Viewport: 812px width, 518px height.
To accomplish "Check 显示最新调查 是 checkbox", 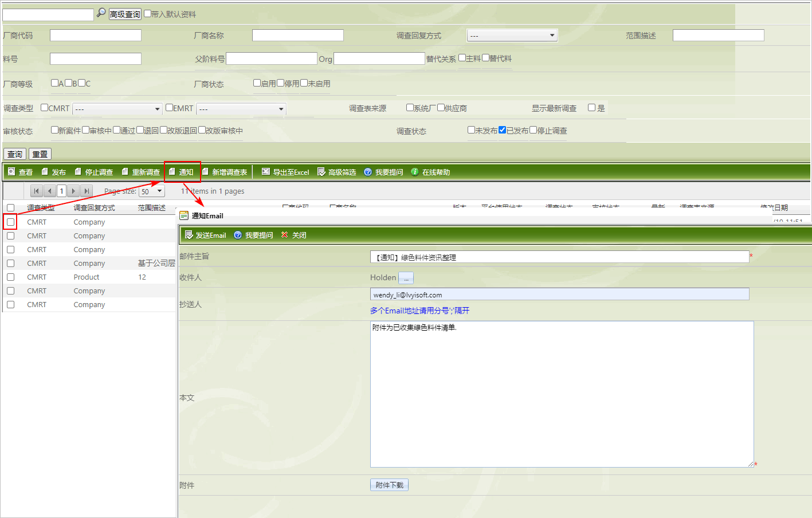I will coord(591,107).
